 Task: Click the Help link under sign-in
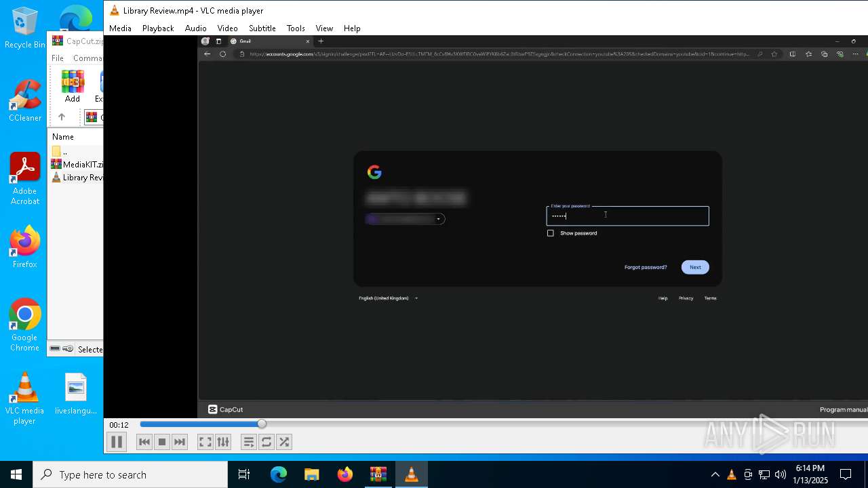pyautogui.click(x=663, y=298)
